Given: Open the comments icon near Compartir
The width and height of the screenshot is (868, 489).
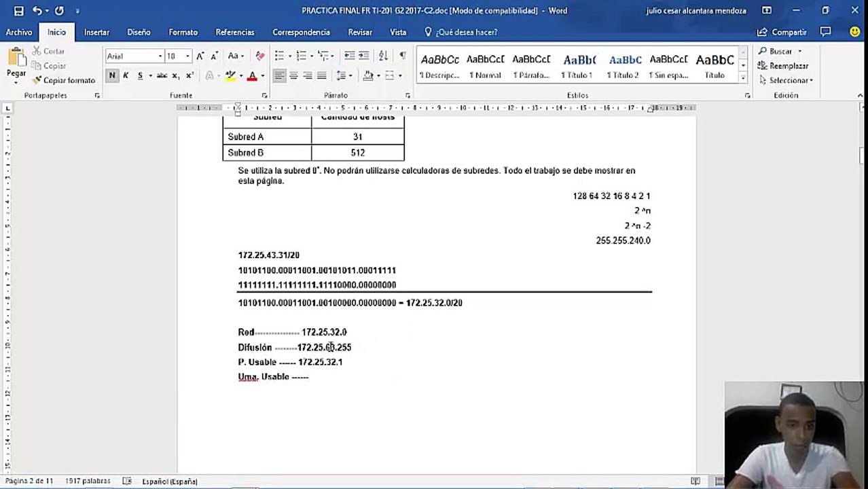Looking at the screenshot, I should coord(825,32).
